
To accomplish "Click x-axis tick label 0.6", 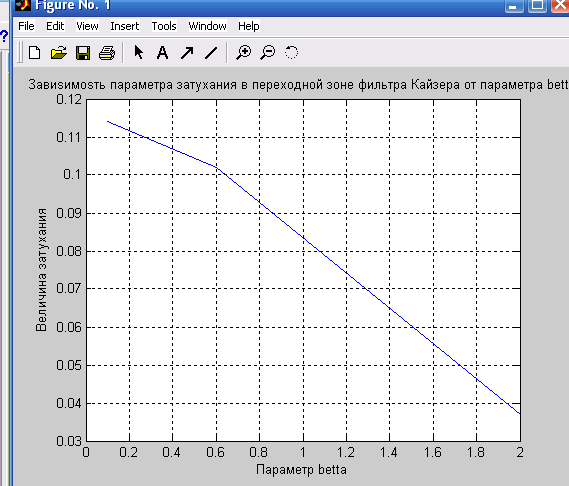I will tap(216, 452).
